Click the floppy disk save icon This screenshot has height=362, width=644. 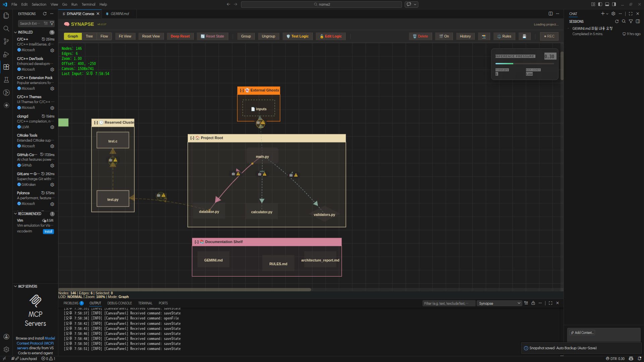[524, 36]
